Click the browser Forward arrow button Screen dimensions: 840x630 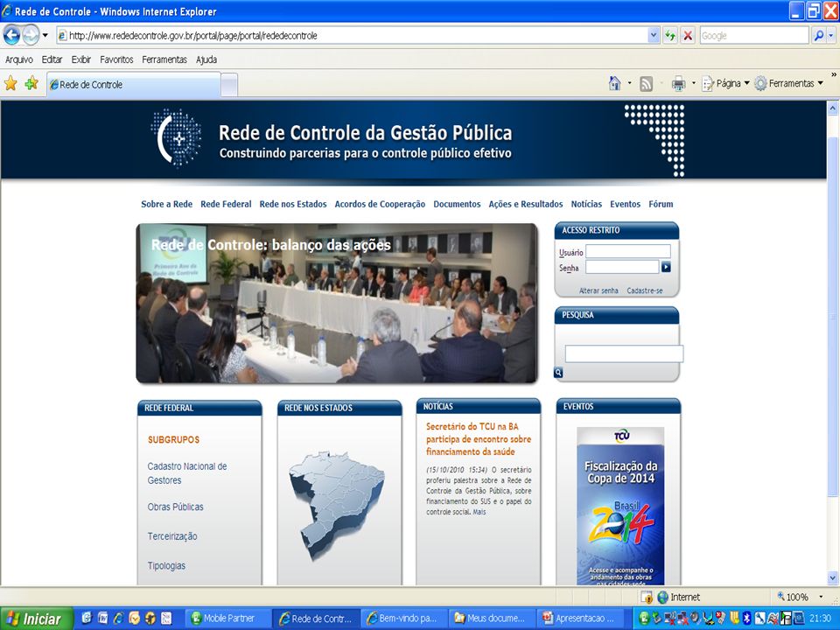(x=31, y=35)
